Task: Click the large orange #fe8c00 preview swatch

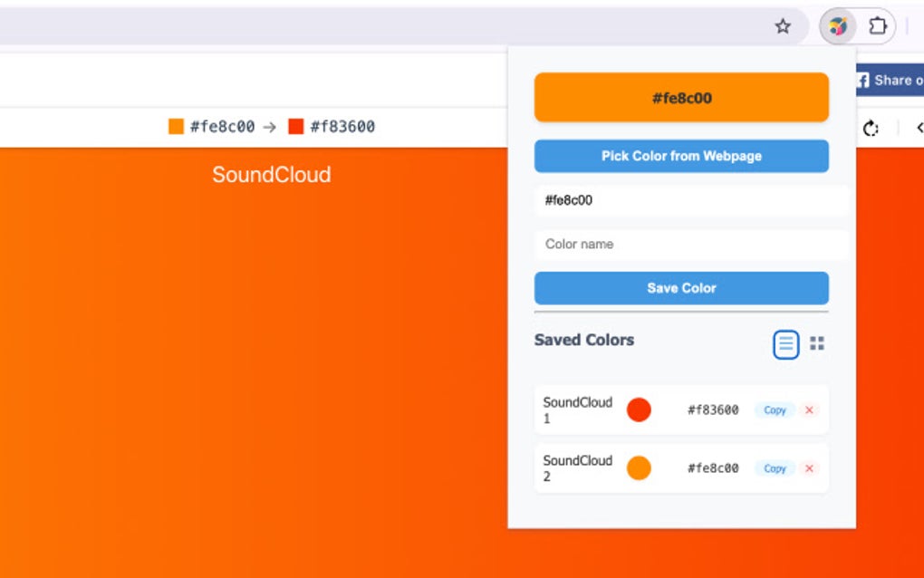Action: (681, 98)
